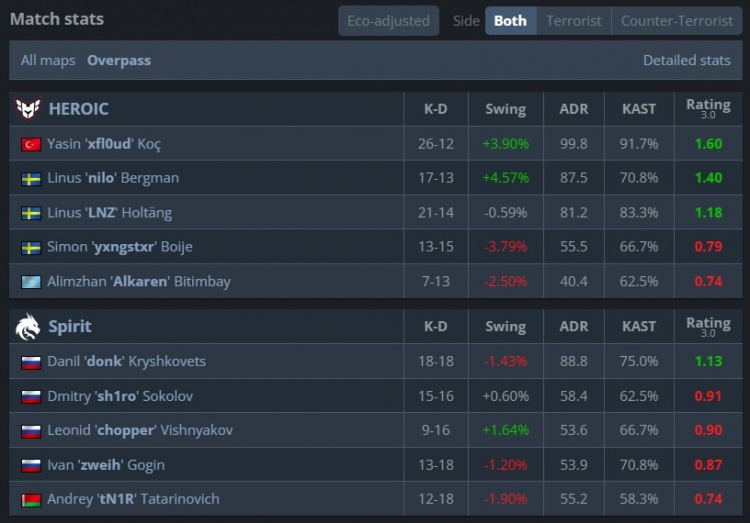This screenshot has width=750, height=523.
Task: Open Leonid 'chopper' Vishnyakov player link
Action: [x=140, y=430]
